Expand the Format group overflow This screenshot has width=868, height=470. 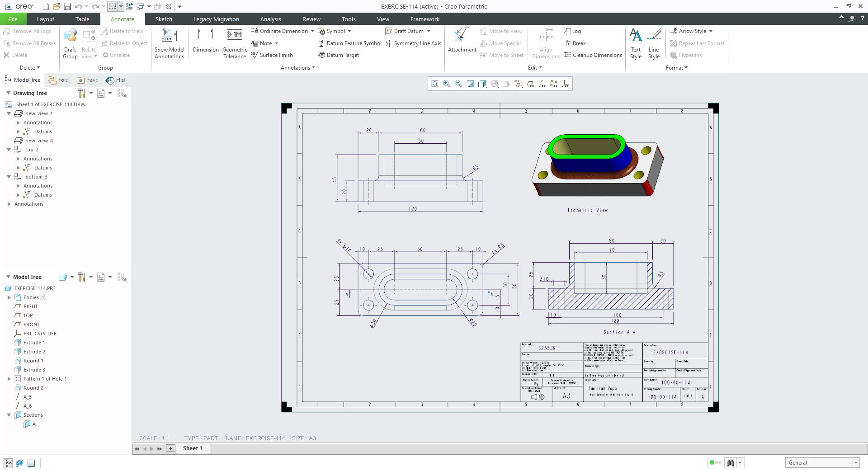click(x=677, y=68)
